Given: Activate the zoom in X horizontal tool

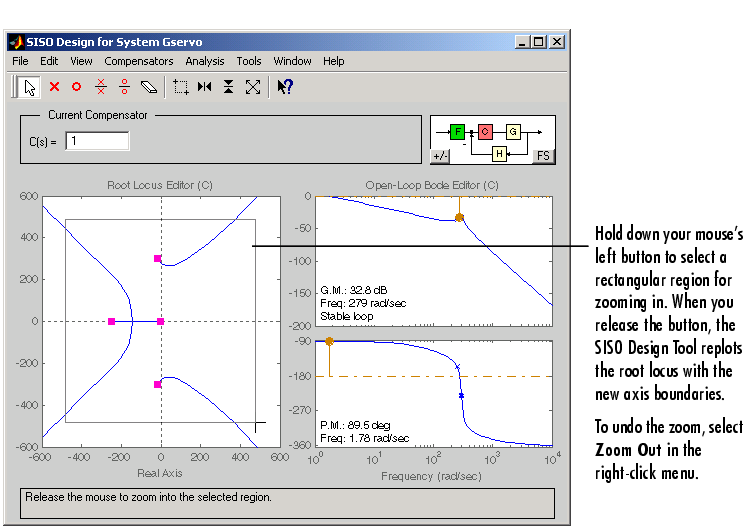Looking at the screenshot, I should click(x=205, y=87).
